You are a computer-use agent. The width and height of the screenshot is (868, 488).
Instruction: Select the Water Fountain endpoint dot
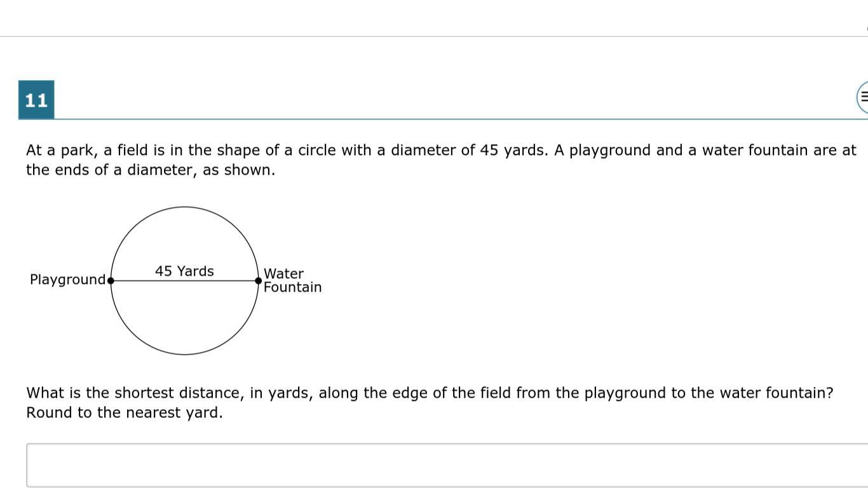click(258, 280)
